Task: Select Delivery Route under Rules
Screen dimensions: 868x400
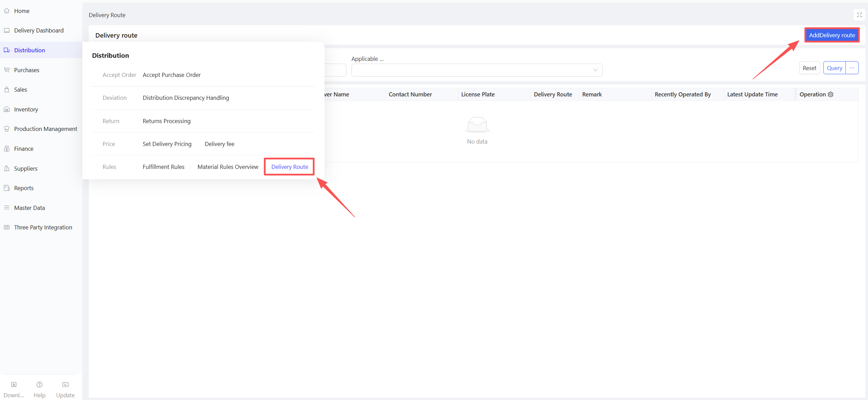Action: (x=289, y=167)
